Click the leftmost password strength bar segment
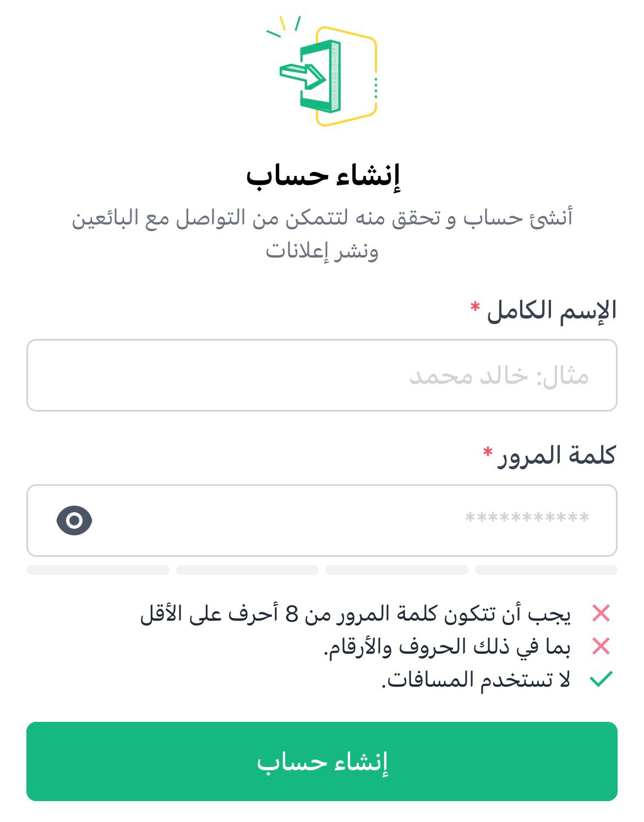Screen dimensions: 644x822 (98, 570)
